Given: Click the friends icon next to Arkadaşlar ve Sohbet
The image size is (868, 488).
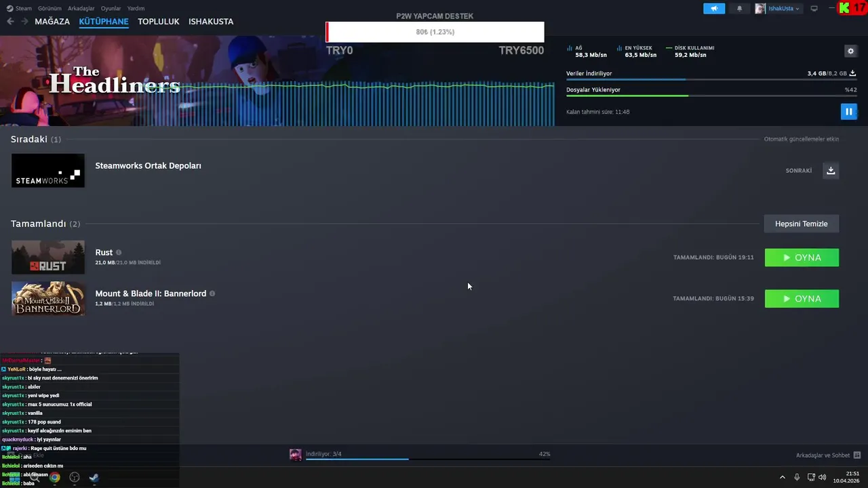Looking at the screenshot, I should (x=857, y=455).
